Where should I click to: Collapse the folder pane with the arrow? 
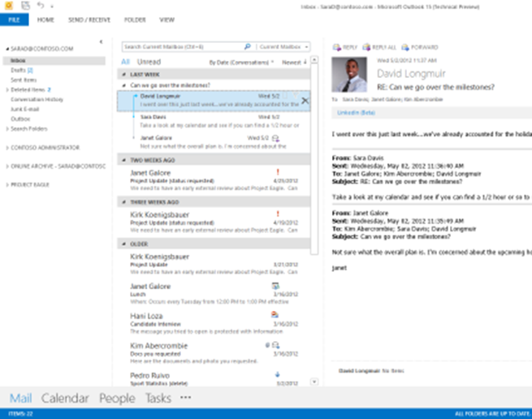point(101,41)
